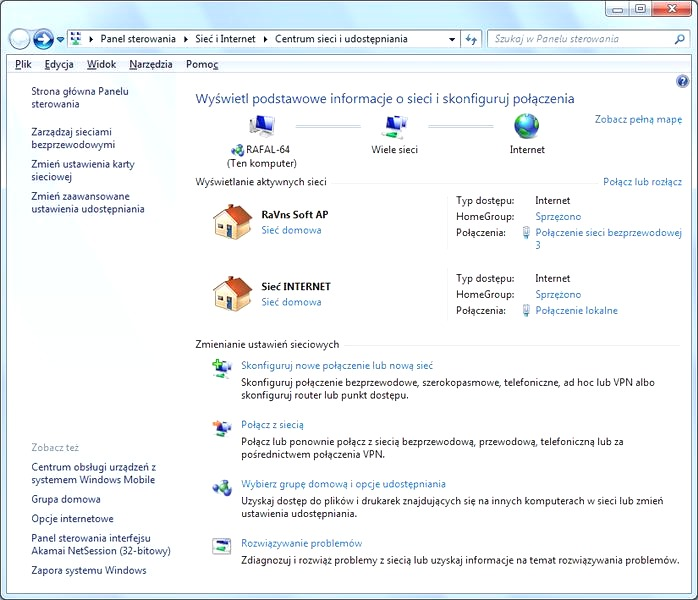The height and width of the screenshot is (600, 698).
Task: Expand the chevron before Panel sterowania
Action: (91, 39)
